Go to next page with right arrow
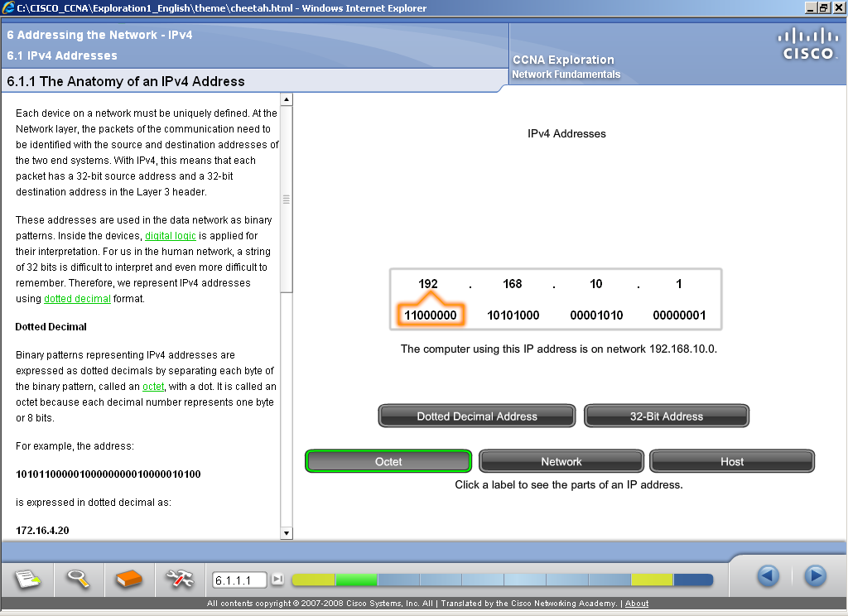This screenshot has width=848, height=616. [815, 576]
